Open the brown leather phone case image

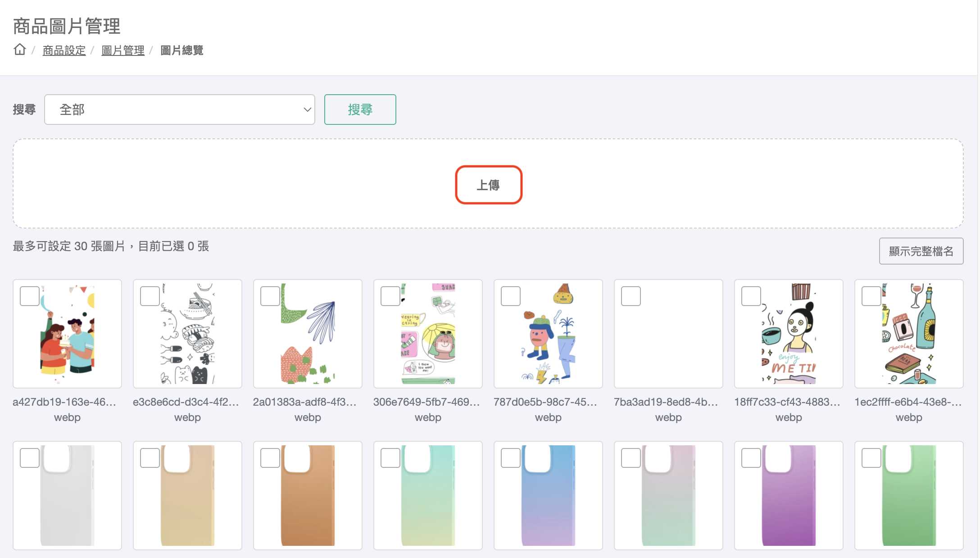pos(308,496)
